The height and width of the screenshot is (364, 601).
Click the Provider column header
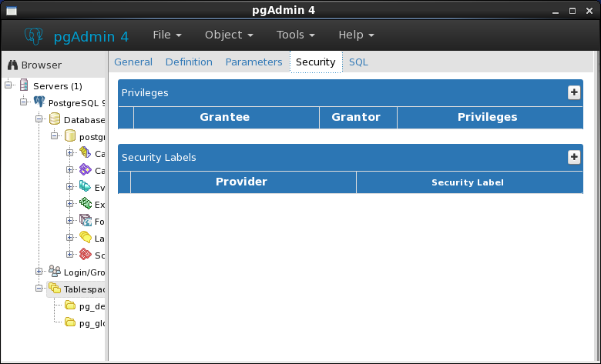point(243,182)
